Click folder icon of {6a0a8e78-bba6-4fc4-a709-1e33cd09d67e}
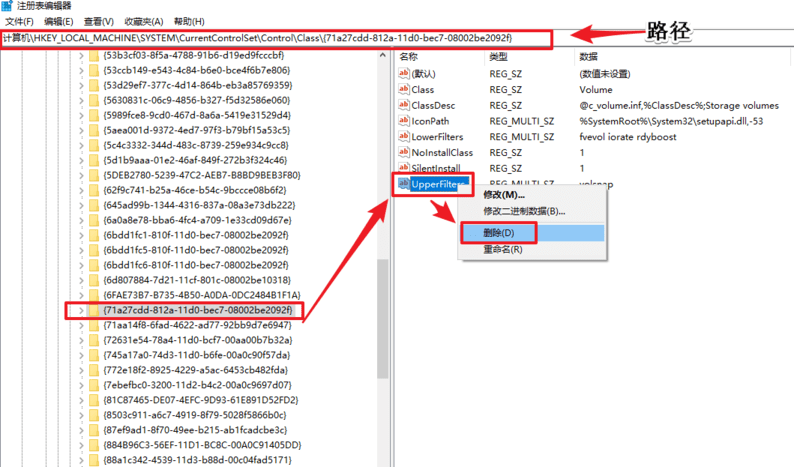 pos(94,220)
